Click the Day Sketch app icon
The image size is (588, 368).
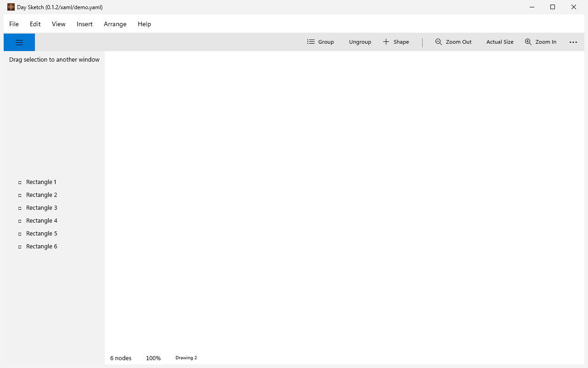point(11,7)
